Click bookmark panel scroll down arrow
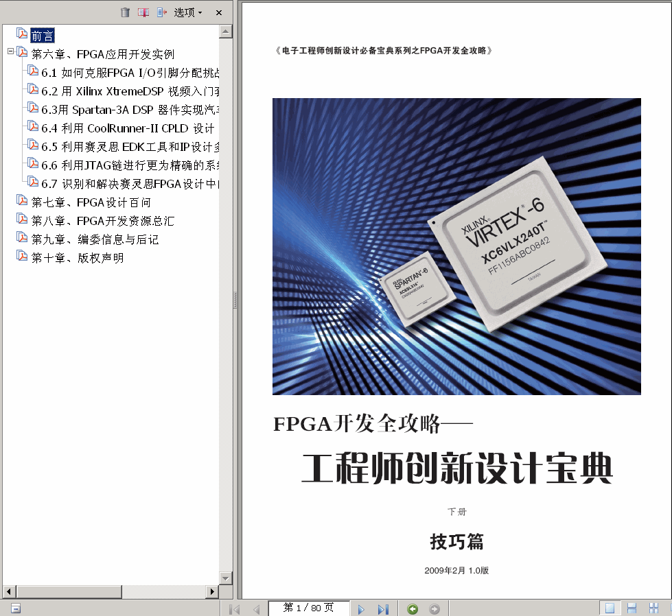The width and height of the screenshot is (672, 616). (x=225, y=578)
